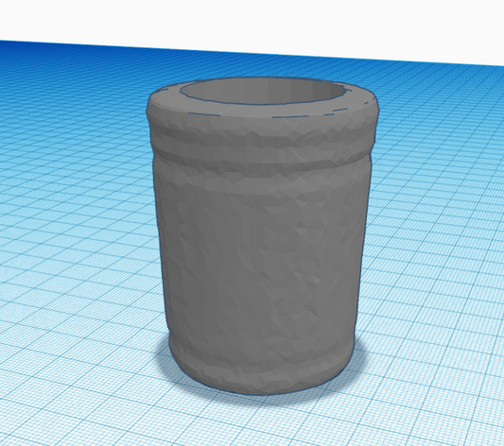Select the gray cylindrical cup model
The width and height of the screenshot is (504, 446).
[262, 236]
